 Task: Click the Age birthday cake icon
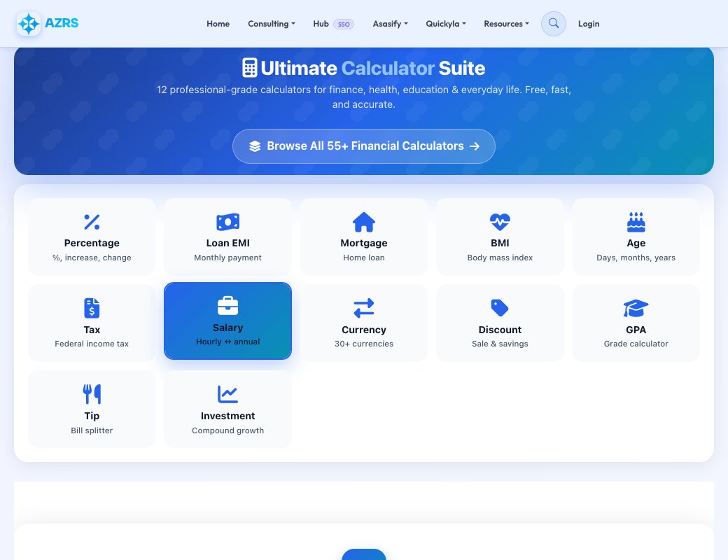tap(636, 222)
